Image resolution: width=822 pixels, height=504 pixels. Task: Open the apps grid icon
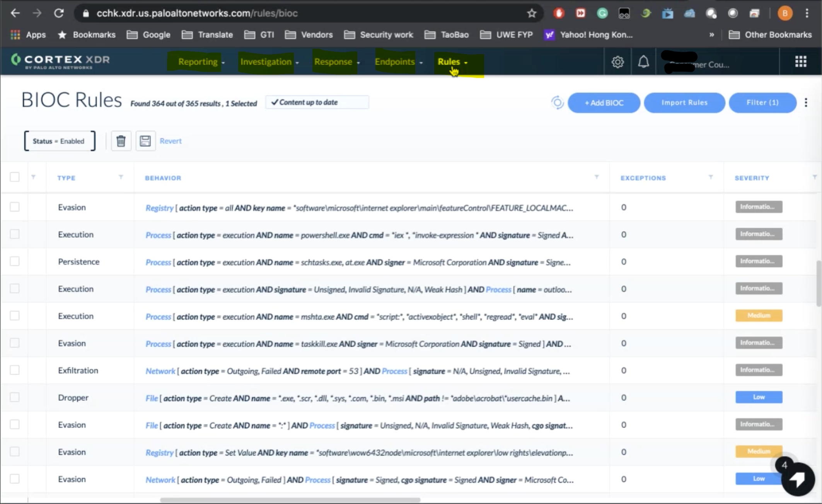point(801,61)
